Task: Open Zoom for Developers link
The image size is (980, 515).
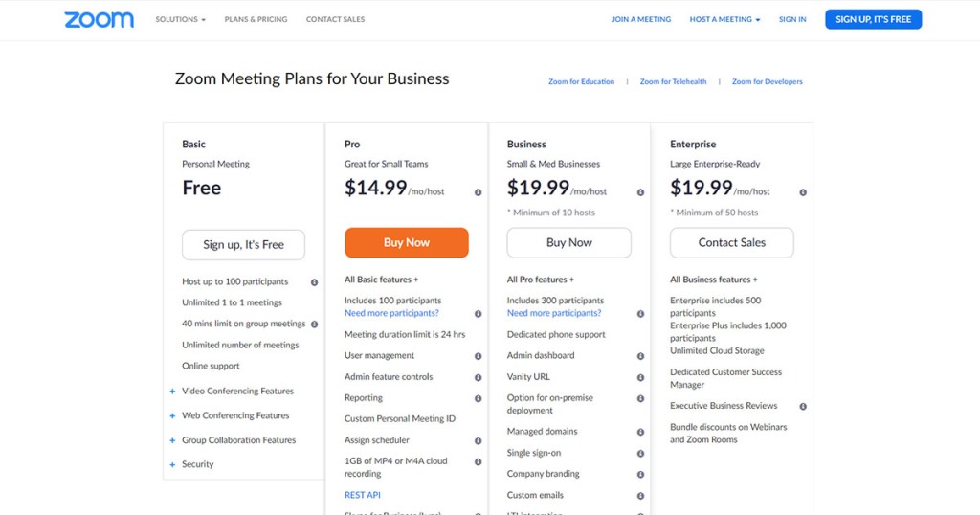Action: pyautogui.click(x=768, y=82)
